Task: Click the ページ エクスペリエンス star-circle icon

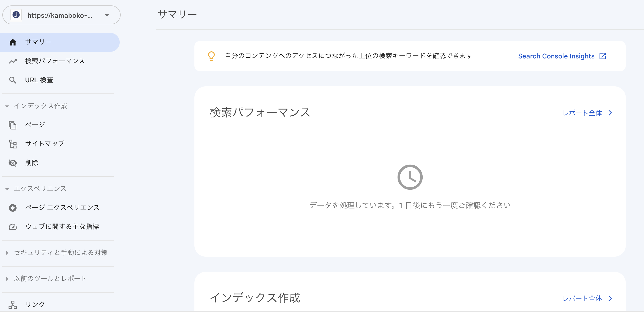Action: pos(13,208)
